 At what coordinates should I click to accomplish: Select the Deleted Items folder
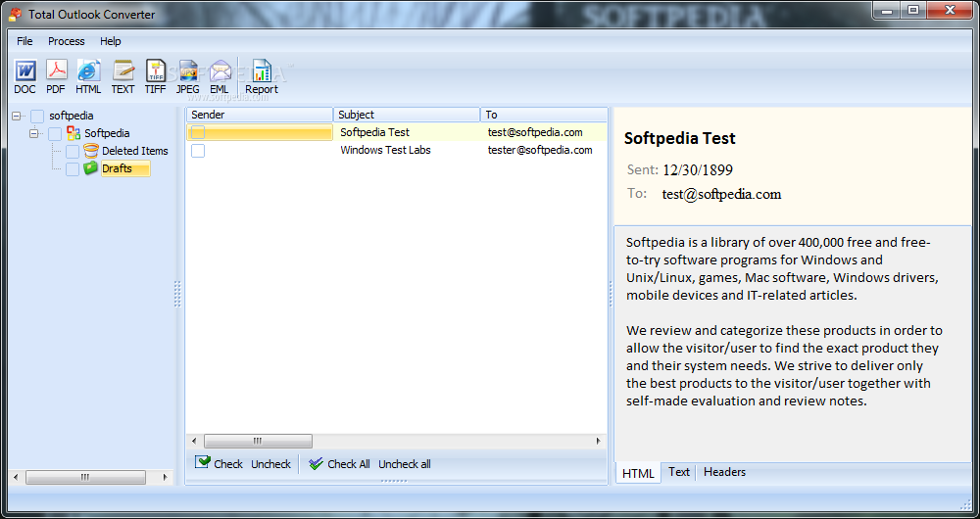tap(135, 151)
